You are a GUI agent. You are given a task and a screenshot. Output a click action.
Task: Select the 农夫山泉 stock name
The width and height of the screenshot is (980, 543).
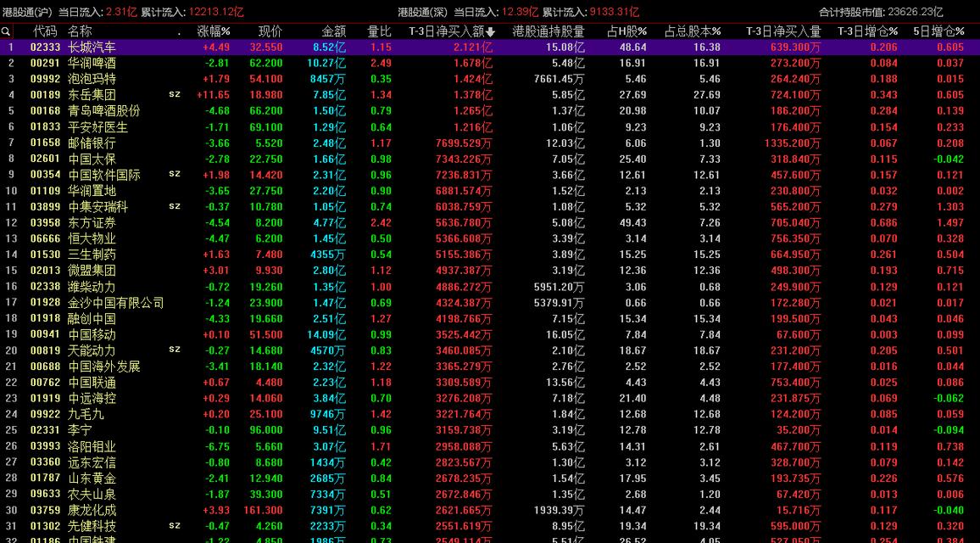click(x=92, y=494)
